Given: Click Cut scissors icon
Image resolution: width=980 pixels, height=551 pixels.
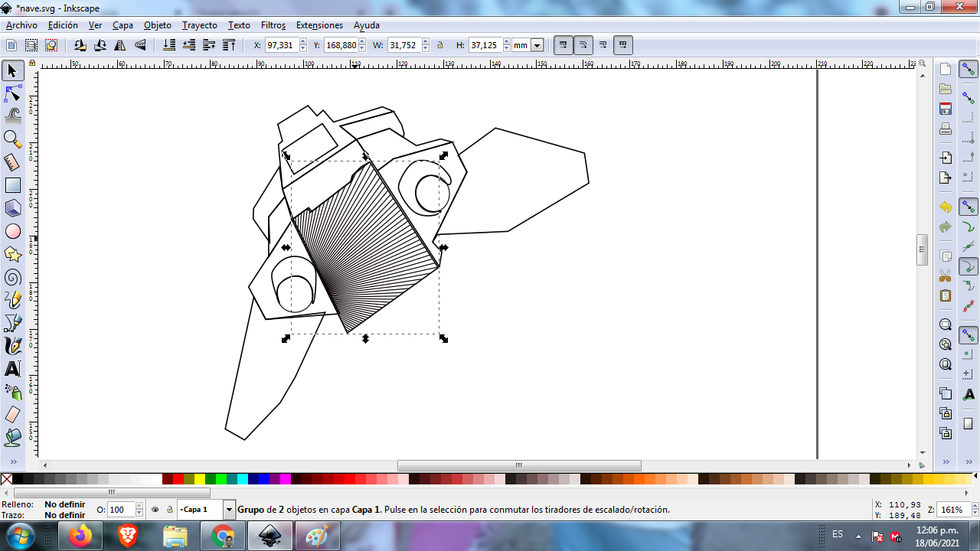Looking at the screenshot, I should point(946,275).
